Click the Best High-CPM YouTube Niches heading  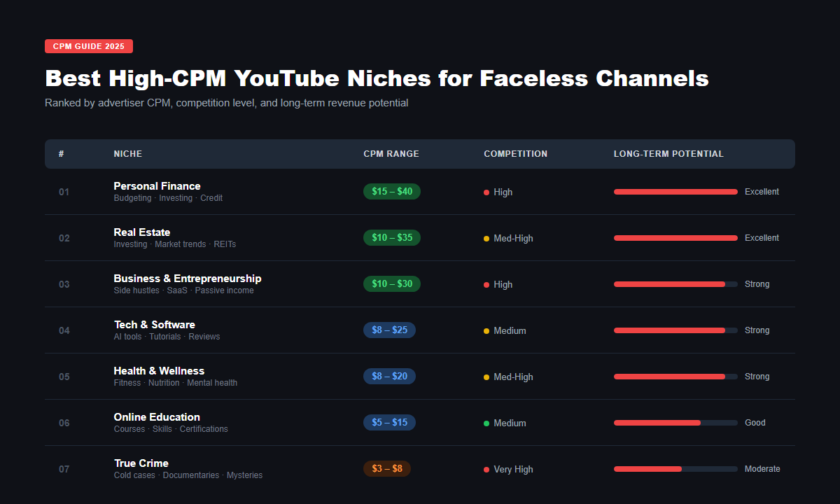click(x=377, y=78)
